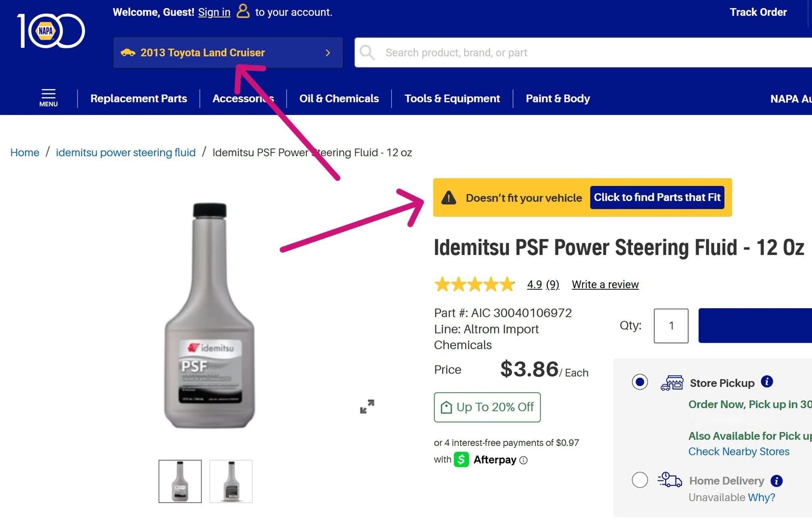This screenshot has height=520, width=812.
Task: Click Store Pickup info icon
Action: click(767, 381)
